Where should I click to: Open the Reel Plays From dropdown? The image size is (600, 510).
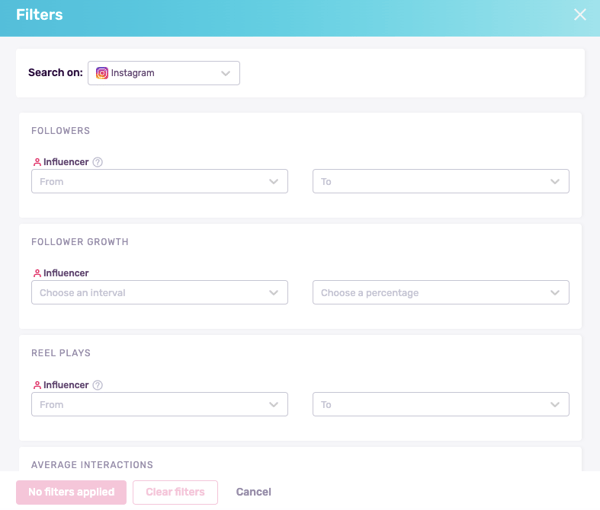point(159,404)
